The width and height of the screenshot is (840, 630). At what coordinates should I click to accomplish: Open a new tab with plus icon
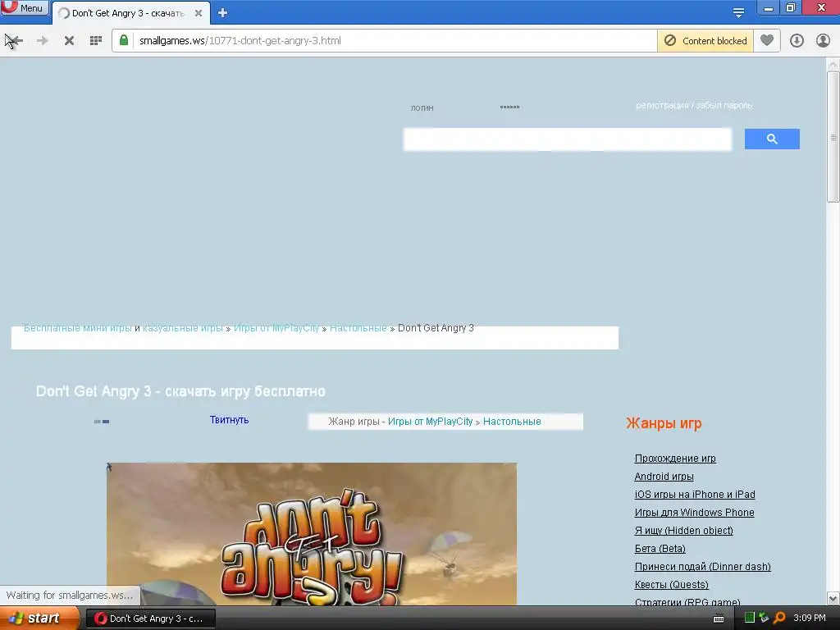pyautogui.click(x=223, y=13)
